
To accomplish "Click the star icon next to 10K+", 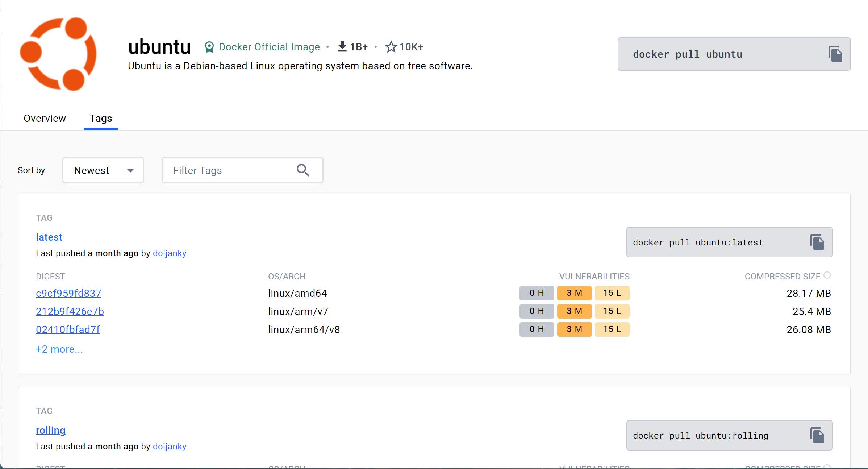I will pyautogui.click(x=391, y=47).
